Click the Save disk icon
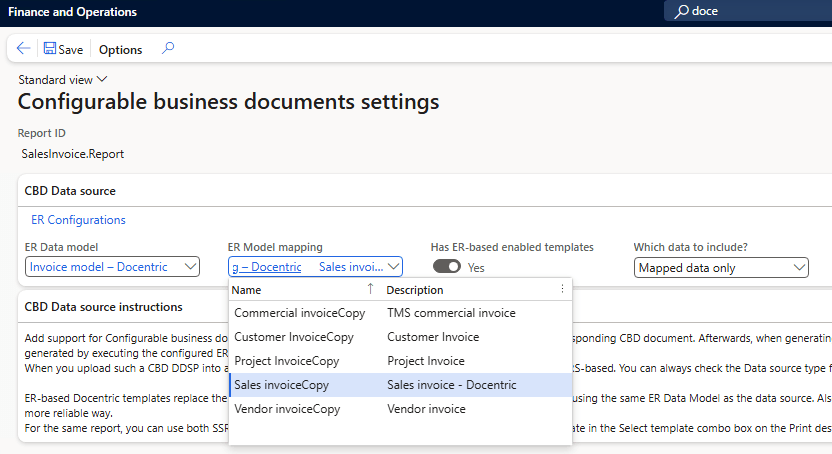Viewport: 832px width, 454px height. 49,49
